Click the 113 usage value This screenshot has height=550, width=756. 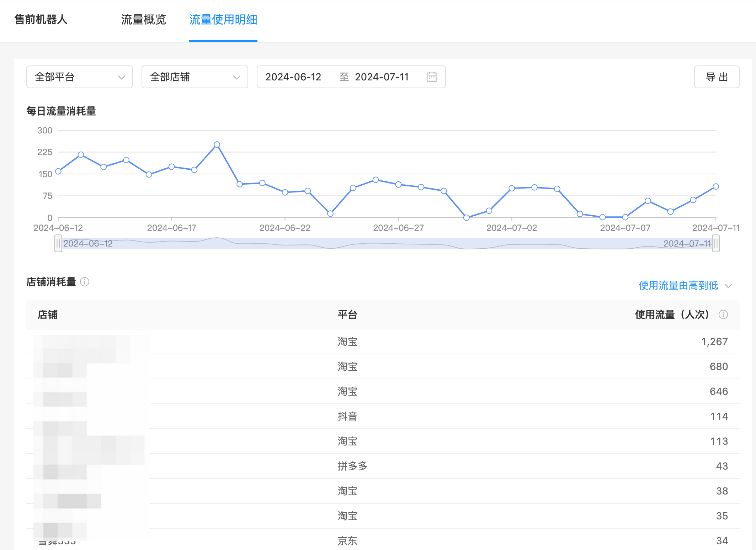click(719, 441)
